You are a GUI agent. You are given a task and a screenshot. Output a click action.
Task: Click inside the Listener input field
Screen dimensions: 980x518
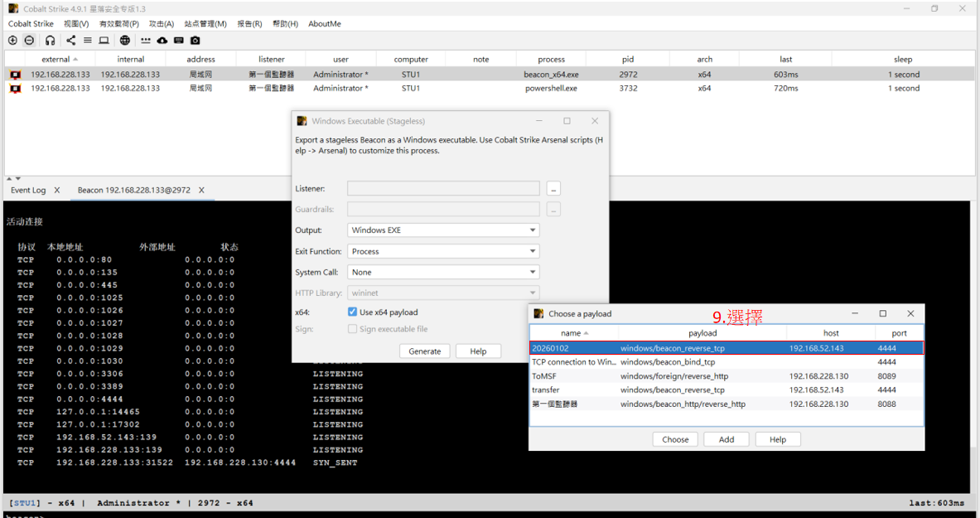click(443, 188)
